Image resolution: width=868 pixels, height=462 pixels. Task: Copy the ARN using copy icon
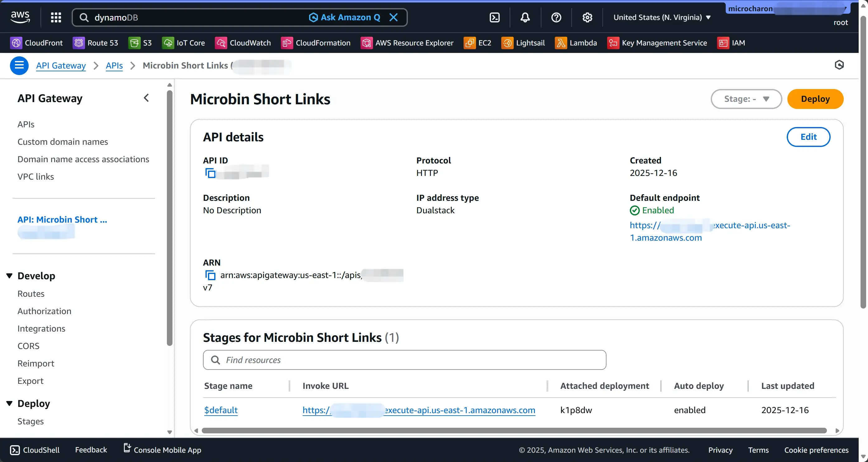pos(210,275)
